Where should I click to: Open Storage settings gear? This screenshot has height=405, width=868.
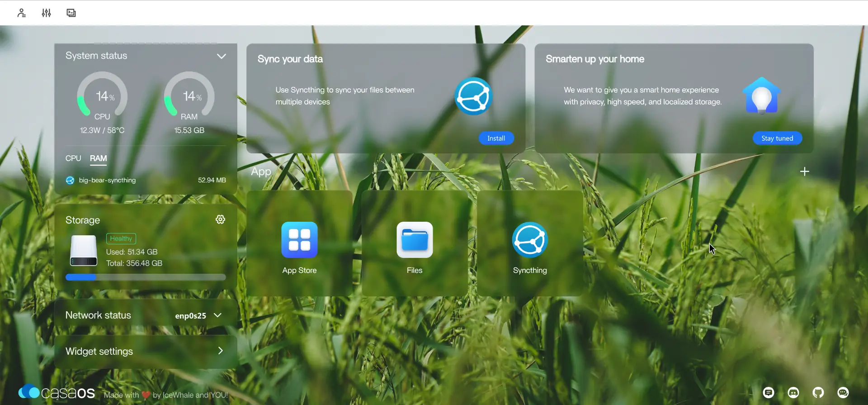(220, 219)
